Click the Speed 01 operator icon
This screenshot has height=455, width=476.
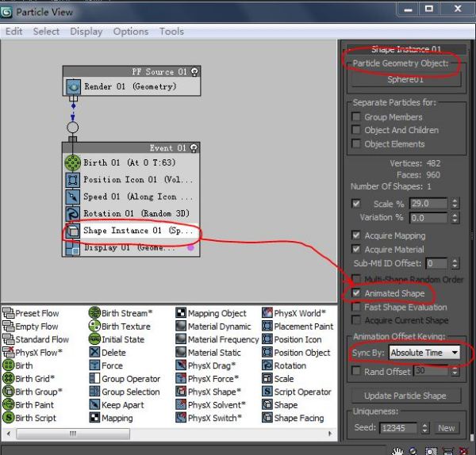coord(73,197)
